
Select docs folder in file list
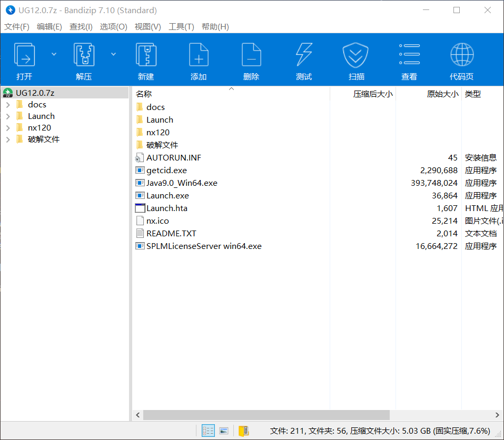coord(155,107)
